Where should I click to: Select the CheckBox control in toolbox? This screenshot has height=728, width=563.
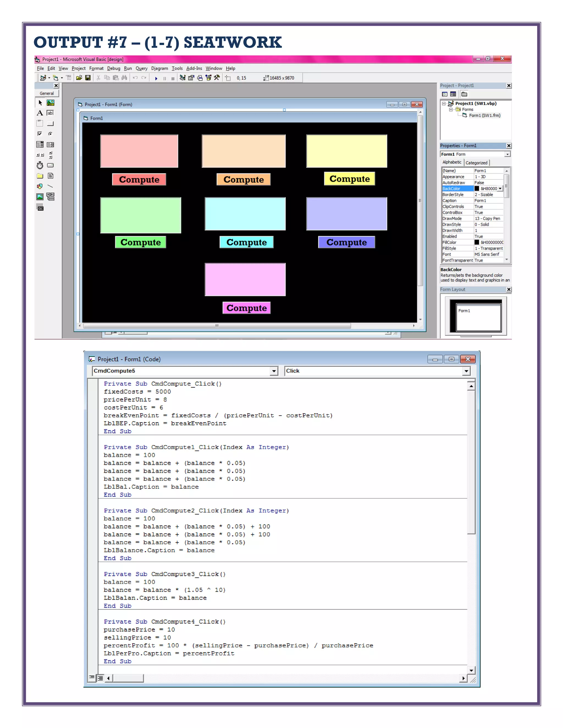tap(40, 134)
